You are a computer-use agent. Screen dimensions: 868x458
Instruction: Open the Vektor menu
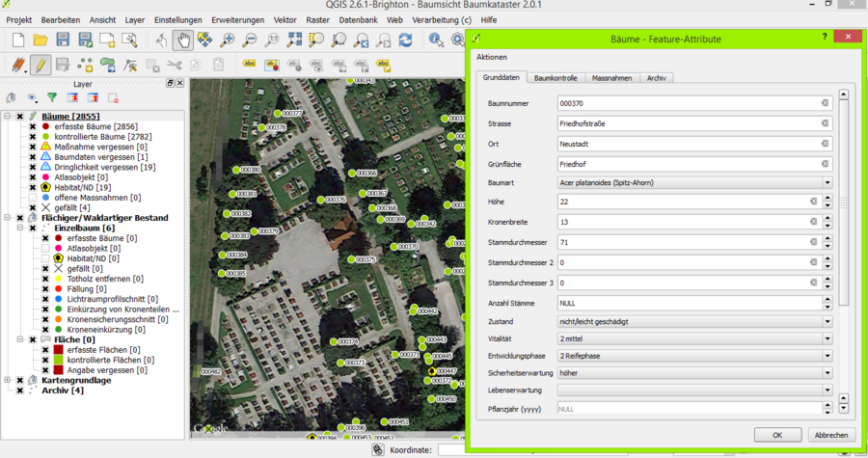(x=285, y=19)
